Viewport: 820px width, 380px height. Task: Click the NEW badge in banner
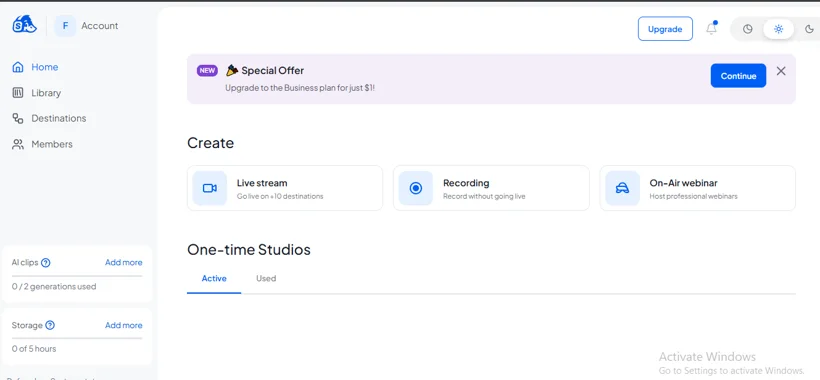[x=207, y=71]
